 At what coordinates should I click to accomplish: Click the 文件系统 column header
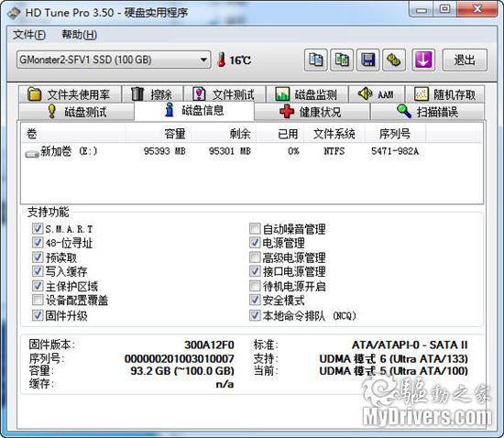(334, 134)
